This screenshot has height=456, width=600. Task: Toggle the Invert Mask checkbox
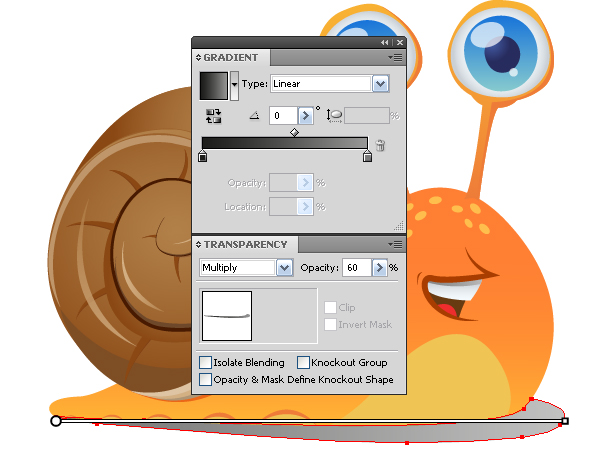[x=330, y=324]
